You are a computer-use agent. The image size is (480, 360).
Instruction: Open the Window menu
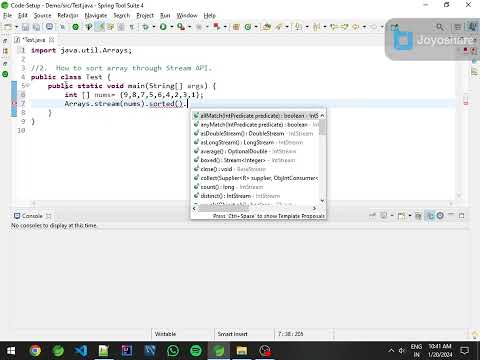[x=187, y=15]
